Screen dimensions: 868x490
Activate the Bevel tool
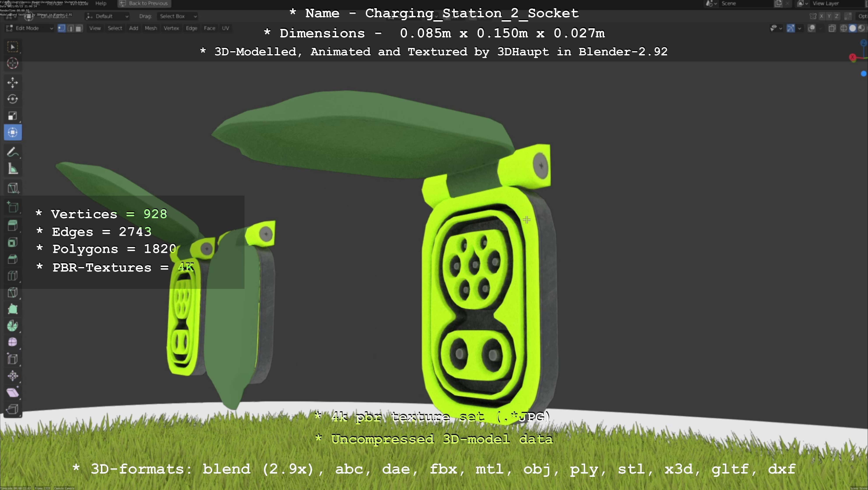coord(13,259)
